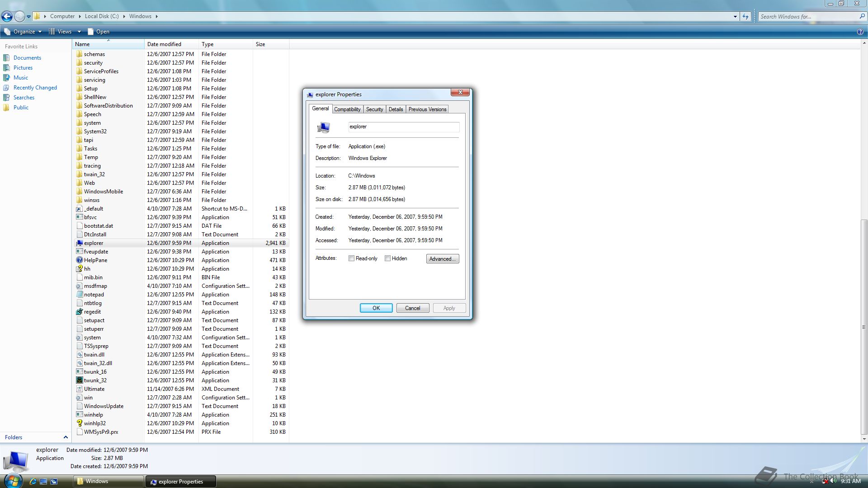
Task: Select the winhlp32 file icon
Action: (79, 423)
